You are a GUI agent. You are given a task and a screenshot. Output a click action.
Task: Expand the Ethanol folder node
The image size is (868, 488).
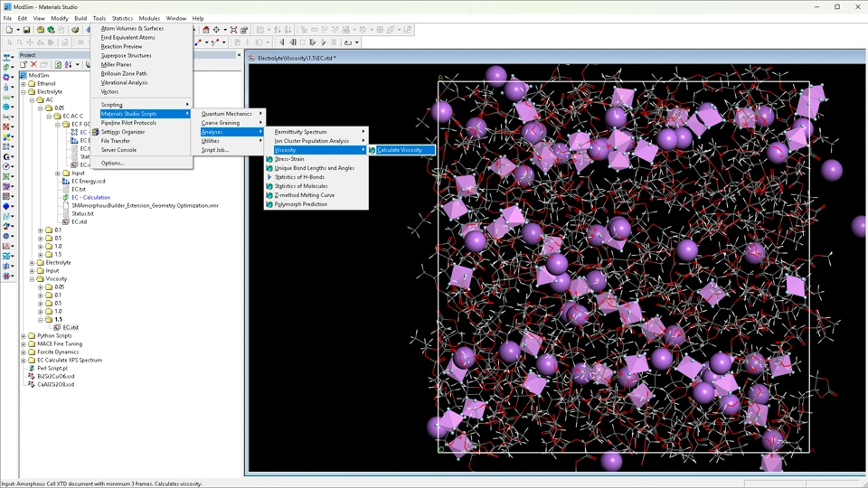pyautogui.click(x=24, y=83)
